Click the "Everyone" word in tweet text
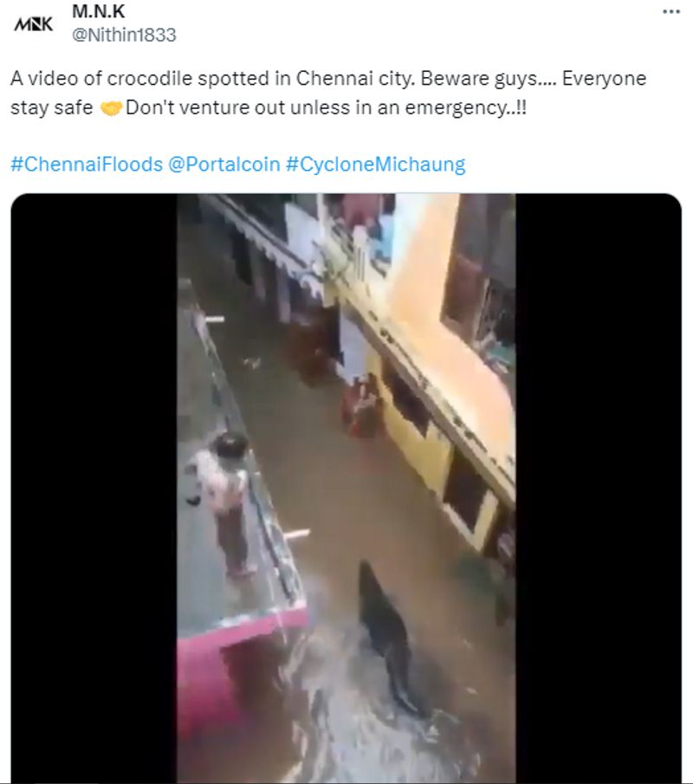Screen dimensions: 693x784 [605, 79]
